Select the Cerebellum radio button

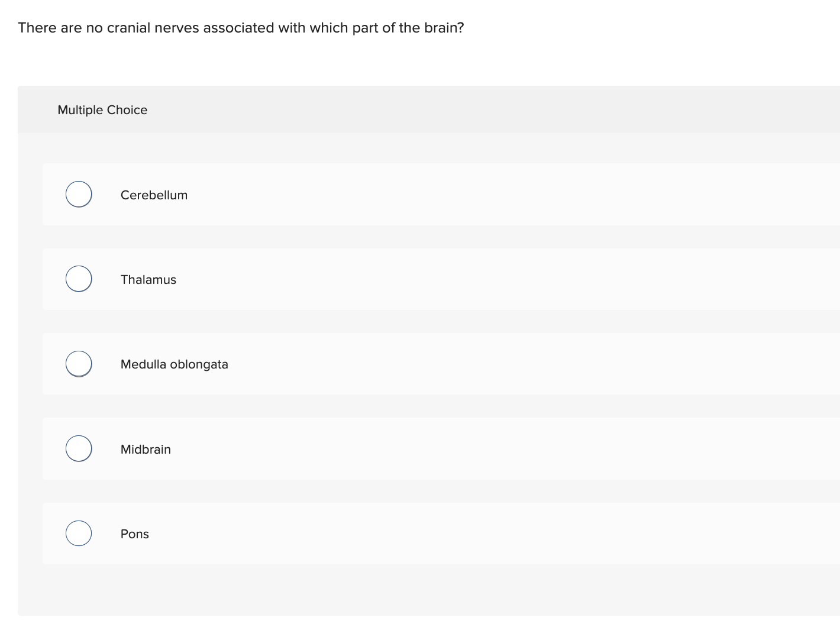tap(78, 194)
